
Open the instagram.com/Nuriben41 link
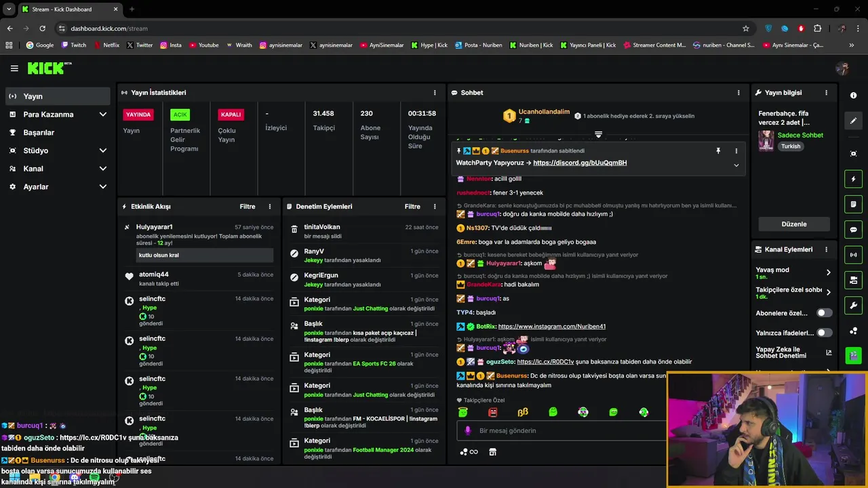click(552, 327)
